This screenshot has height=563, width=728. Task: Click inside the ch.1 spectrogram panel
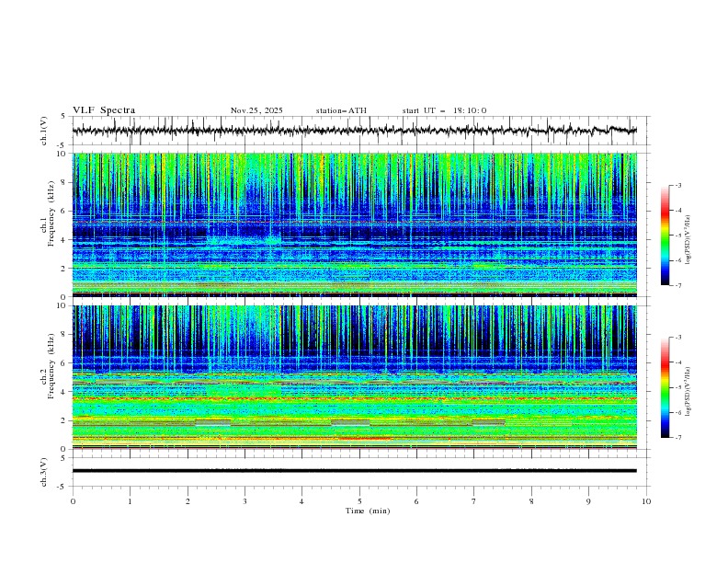[354, 224]
